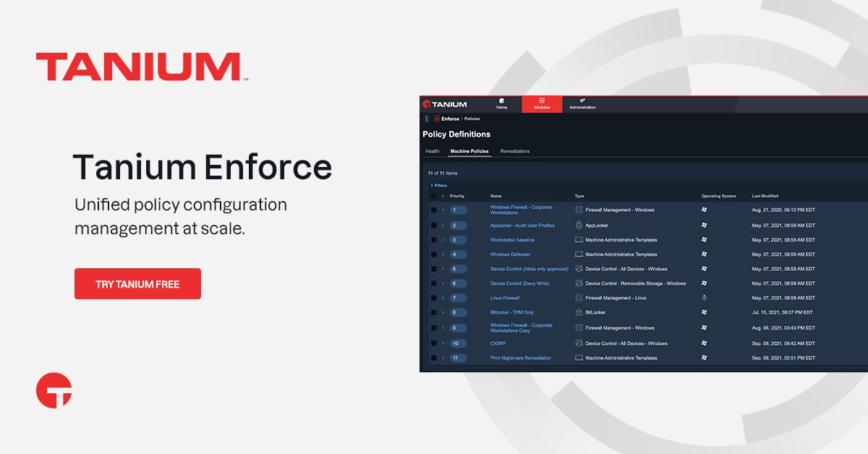
Task: Click the template icon in the Workstation baseline row
Action: coord(579,239)
